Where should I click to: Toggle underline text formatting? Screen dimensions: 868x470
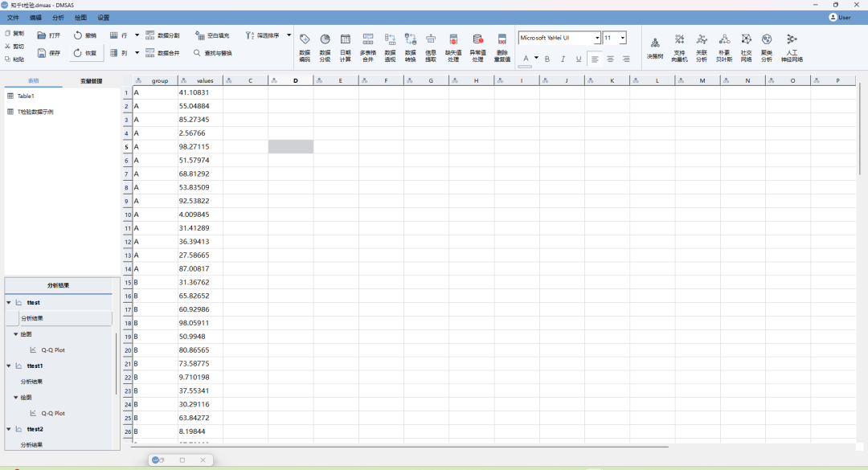point(578,59)
